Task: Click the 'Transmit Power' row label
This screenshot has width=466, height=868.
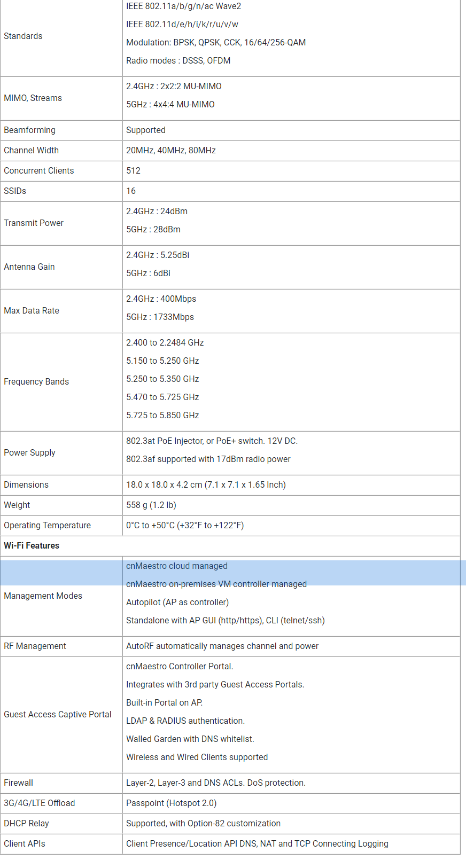Action: click(33, 223)
